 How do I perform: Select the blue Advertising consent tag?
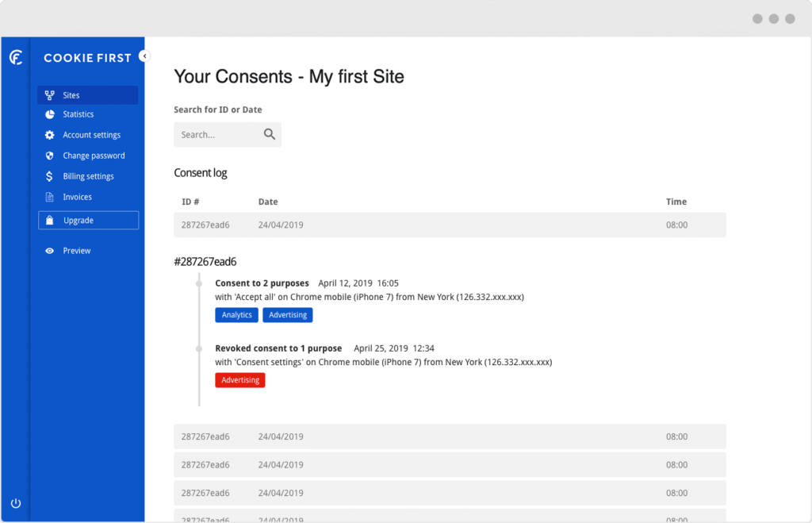(287, 314)
